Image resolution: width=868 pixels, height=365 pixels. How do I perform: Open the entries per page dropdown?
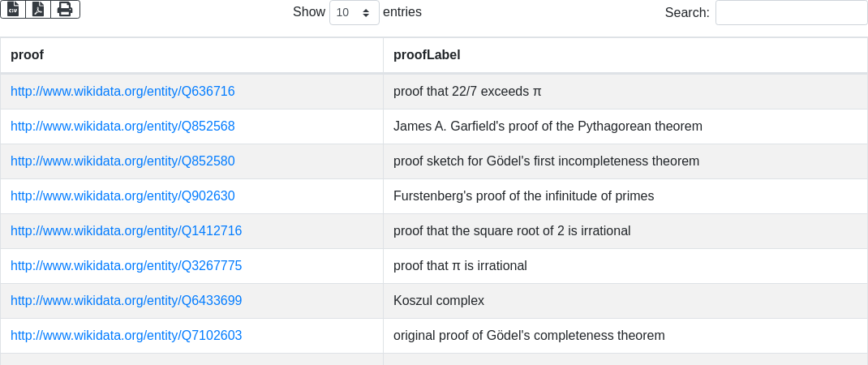(354, 13)
